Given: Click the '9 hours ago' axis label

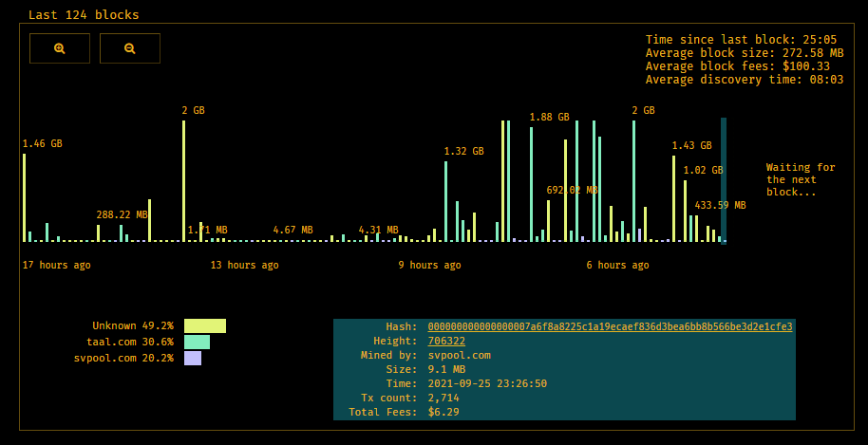Looking at the screenshot, I should coord(429,266).
